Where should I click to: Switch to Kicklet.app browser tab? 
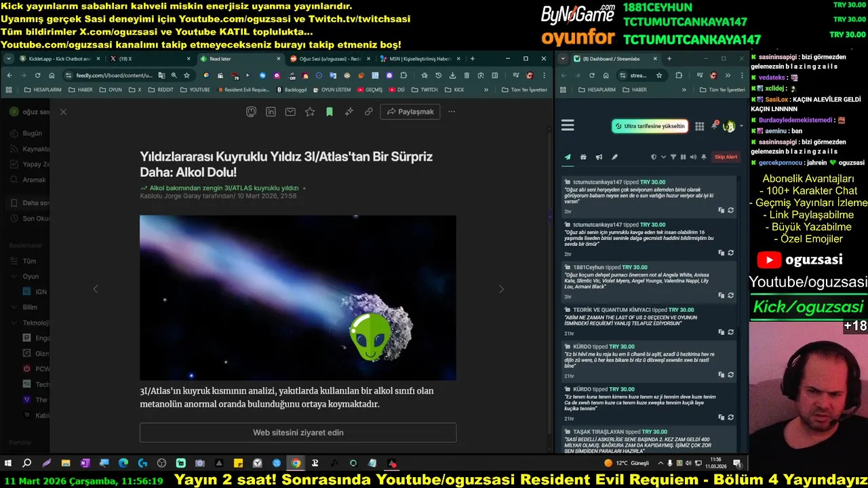pyautogui.click(x=59, y=59)
